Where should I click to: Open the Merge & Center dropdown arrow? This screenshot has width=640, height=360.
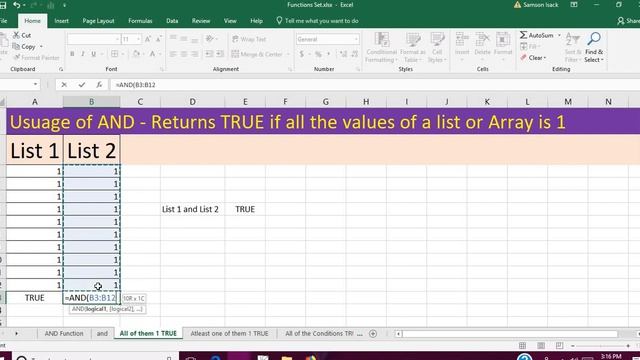point(288,54)
